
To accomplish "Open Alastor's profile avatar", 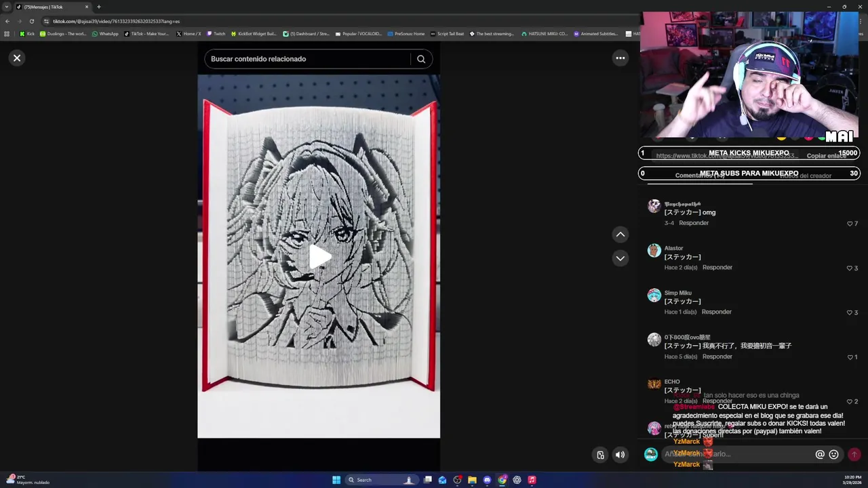I will [654, 251].
